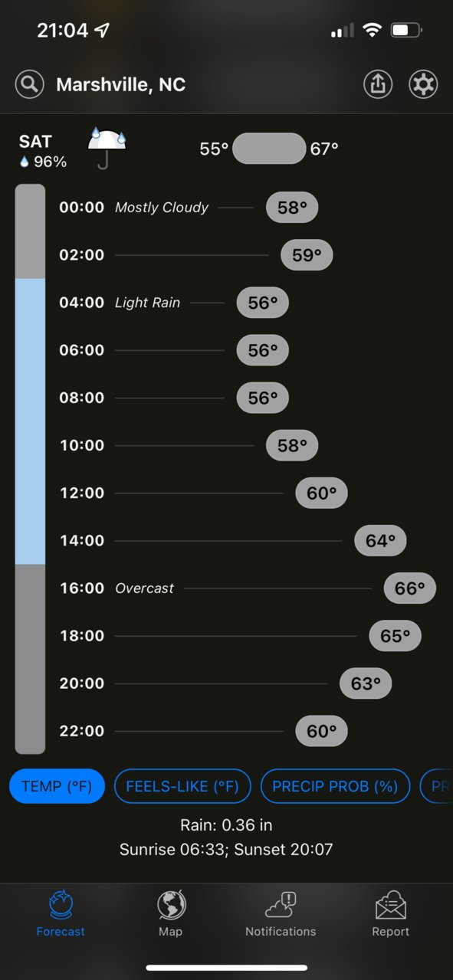The height and width of the screenshot is (980, 453).
Task: Open the Notifications cloud alert icon
Action: 281,905
